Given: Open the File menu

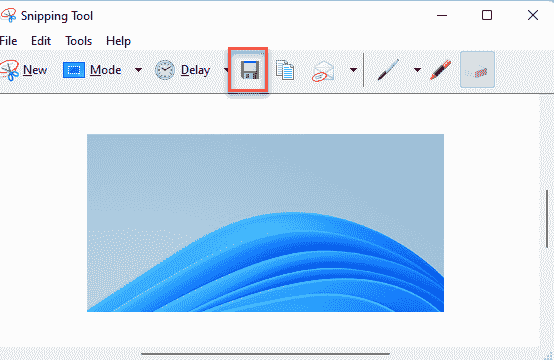Looking at the screenshot, I should [8, 41].
